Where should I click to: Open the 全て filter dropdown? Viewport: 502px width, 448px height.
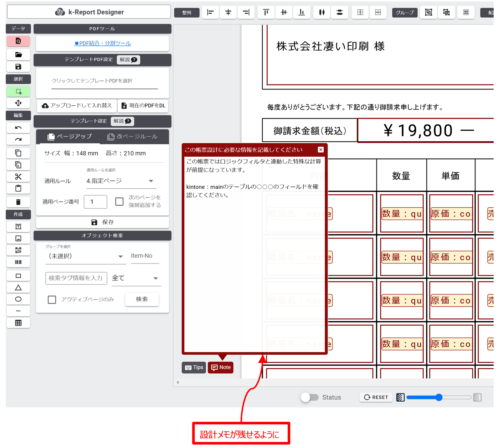coord(136,278)
